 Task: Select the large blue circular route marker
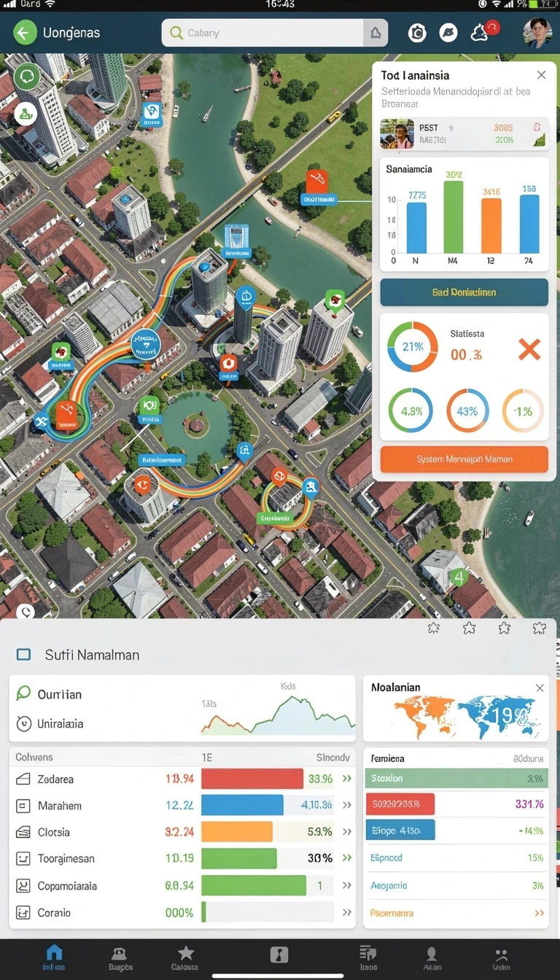(145, 344)
